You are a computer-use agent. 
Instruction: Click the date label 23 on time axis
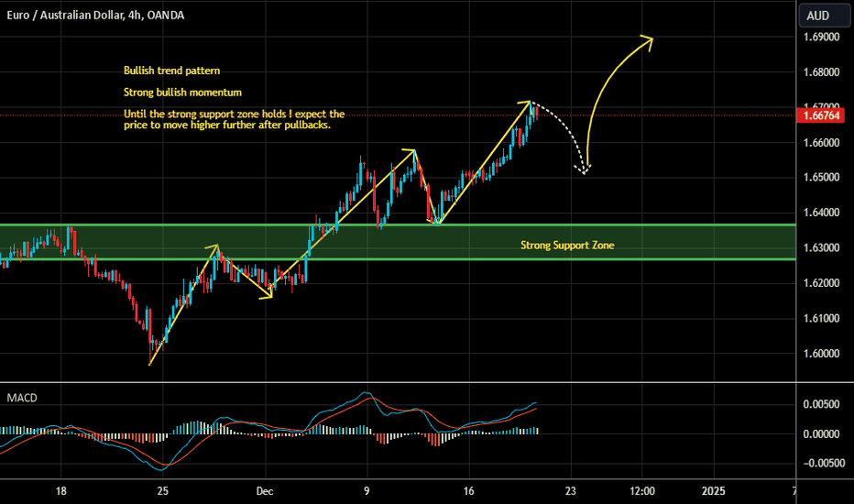570,491
